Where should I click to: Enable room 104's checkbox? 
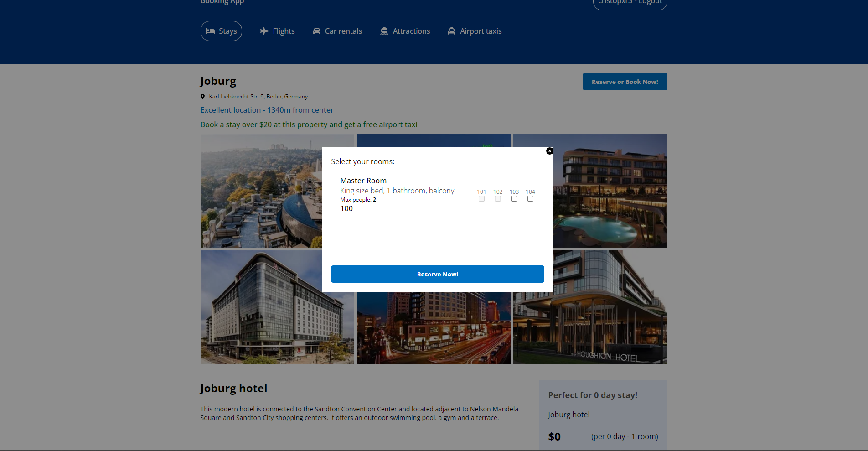[x=530, y=198]
